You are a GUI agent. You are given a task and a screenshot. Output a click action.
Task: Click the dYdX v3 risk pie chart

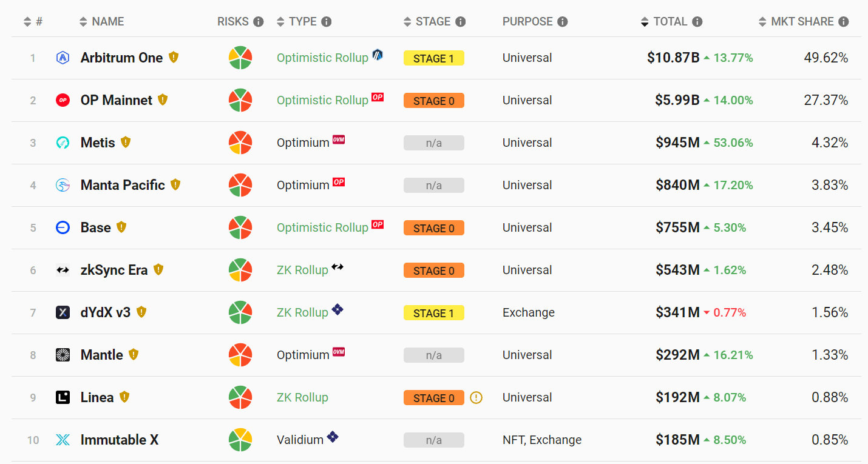tap(240, 312)
